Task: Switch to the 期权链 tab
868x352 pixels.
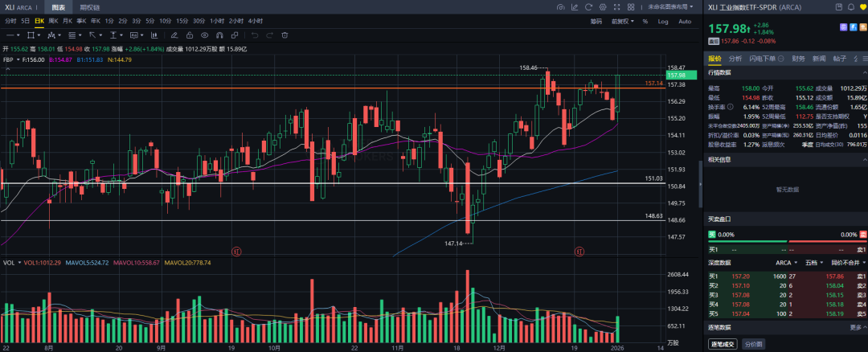Action: (90, 7)
